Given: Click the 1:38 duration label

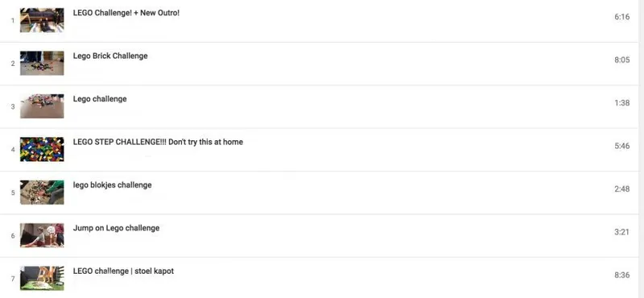Looking at the screenshot, I should pos(621,103).
